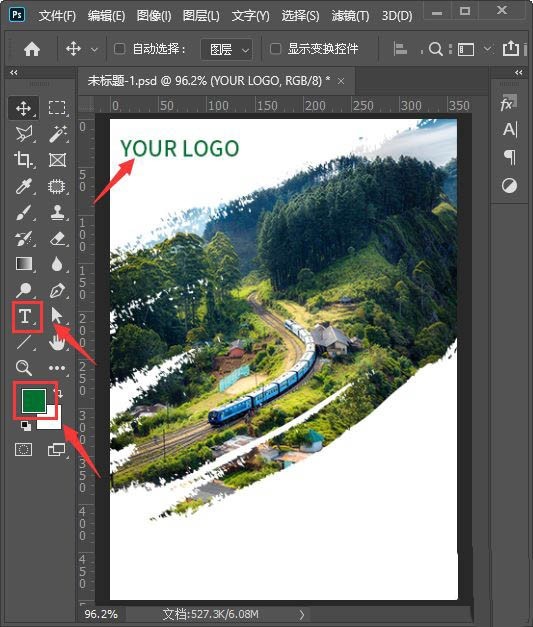Open the Edit Toolbar three-dots menu
Screen dimensions: 533x627
pyautogui.click(x=57, y=368)
